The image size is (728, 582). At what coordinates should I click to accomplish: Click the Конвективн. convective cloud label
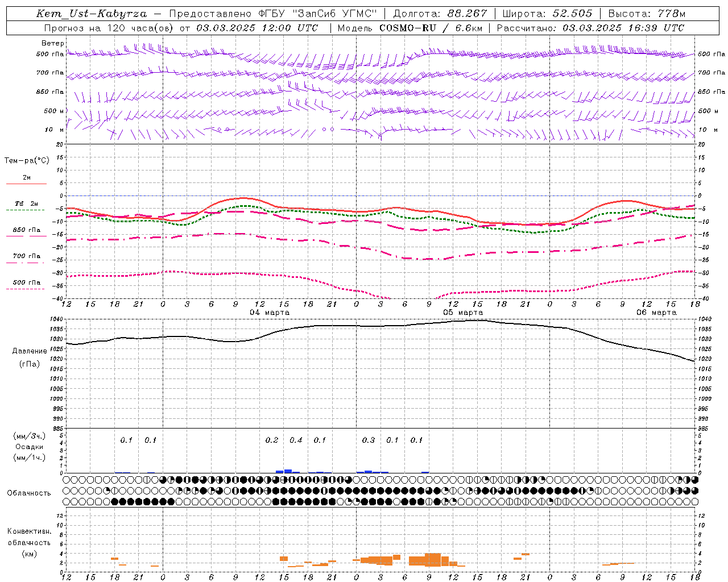click(29, 531)
